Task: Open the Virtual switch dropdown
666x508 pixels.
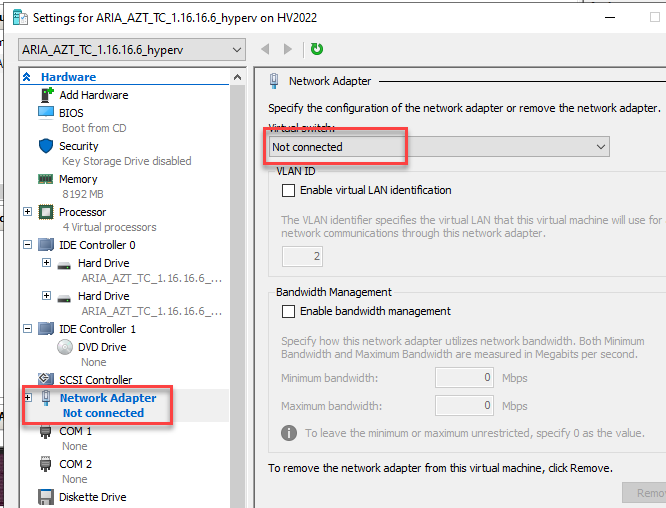Action: click(x=439, y=147)
